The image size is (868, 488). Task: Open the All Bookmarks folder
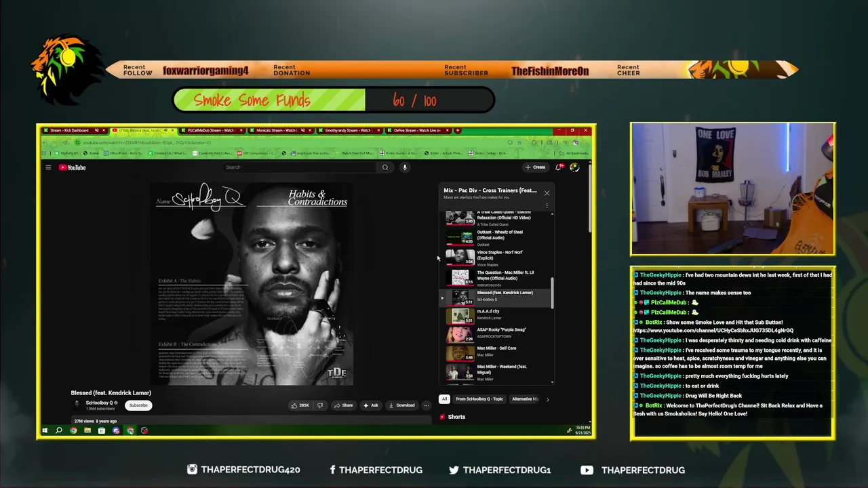(x=574, y=153)
